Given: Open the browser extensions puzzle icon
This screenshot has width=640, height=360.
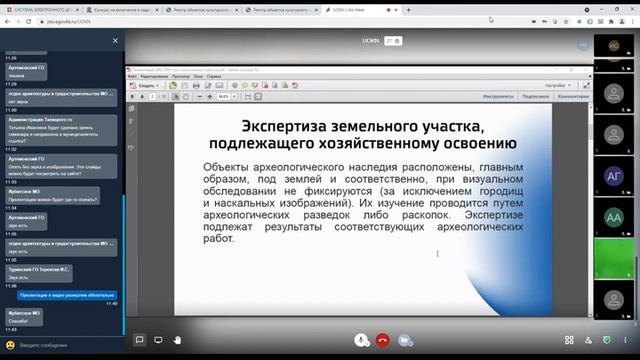Looking at the screenshot, I should coord(611,21).
